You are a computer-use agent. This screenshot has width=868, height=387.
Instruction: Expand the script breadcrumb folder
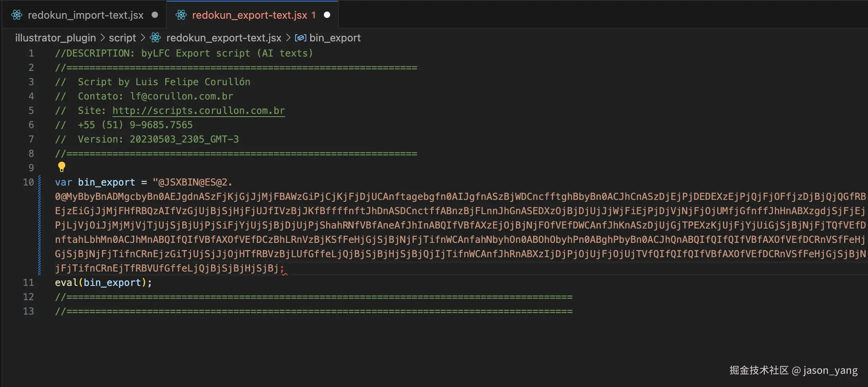[122, 38]
